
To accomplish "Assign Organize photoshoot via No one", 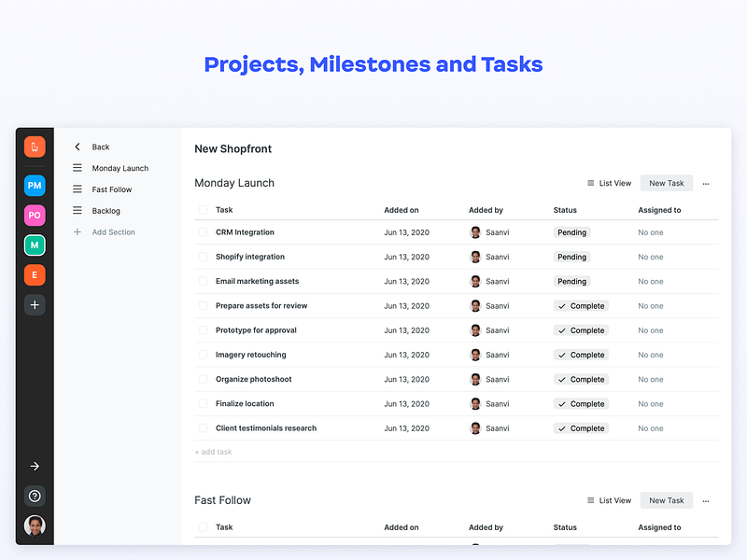I will tap(651, 380).
